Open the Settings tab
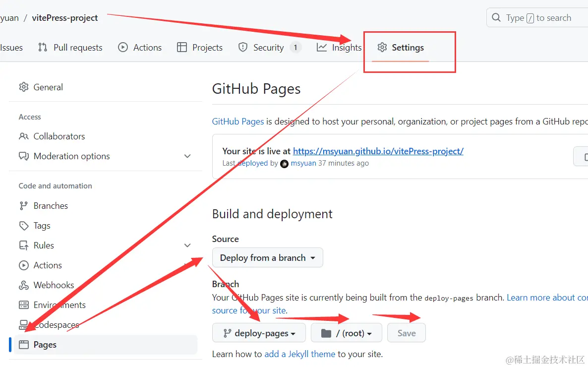This screenshot has height=368, width=588. click(x=401, y=48)
